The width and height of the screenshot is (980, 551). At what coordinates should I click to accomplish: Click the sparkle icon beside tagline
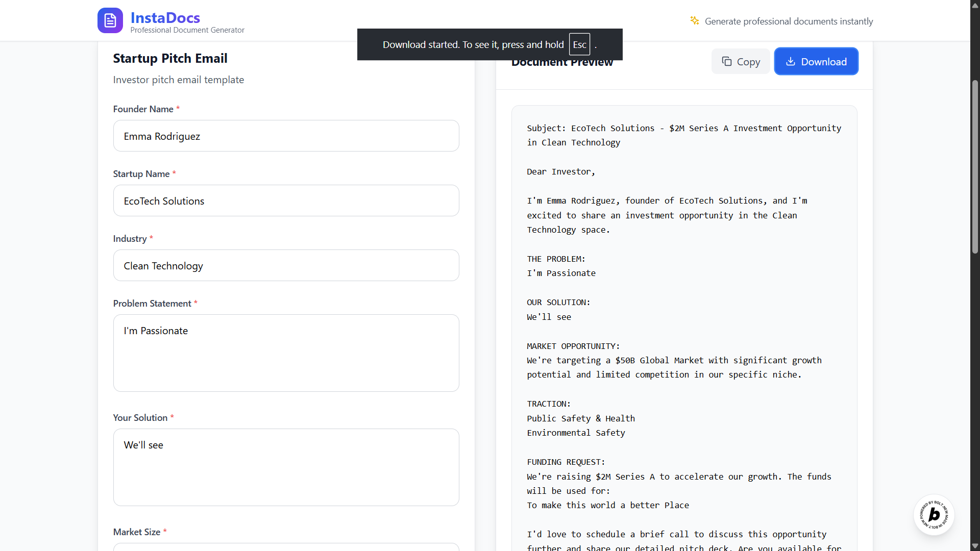[694, 20]
